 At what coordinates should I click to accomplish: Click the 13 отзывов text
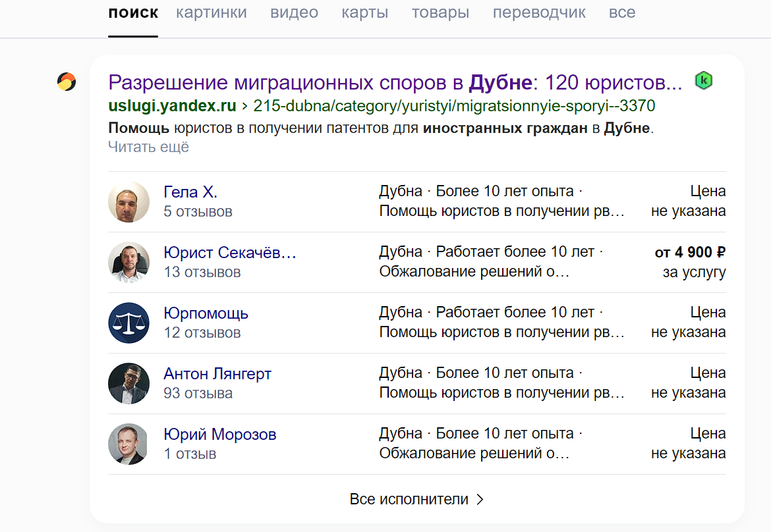(x=202, y=272)
